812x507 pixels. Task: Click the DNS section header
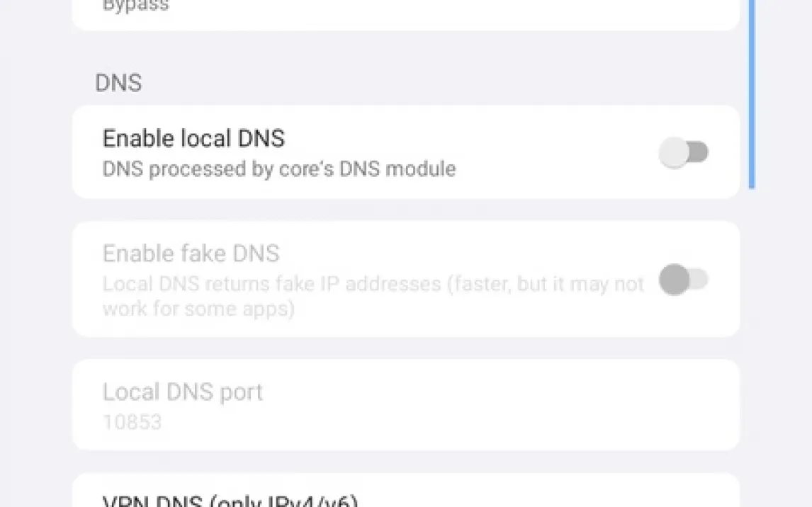[x=118, y=83]
